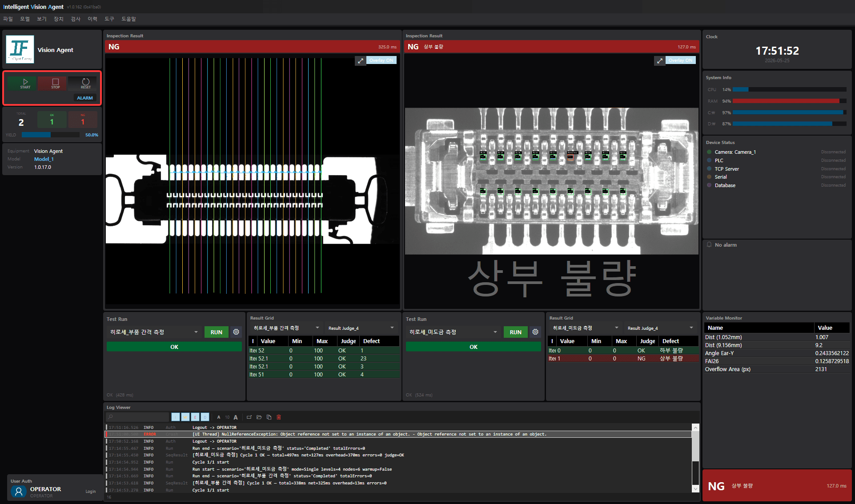This screenshot has width=855, height=504.
Task: Toggle Overlay ON for left inspection image
Action: click(381, 60)
